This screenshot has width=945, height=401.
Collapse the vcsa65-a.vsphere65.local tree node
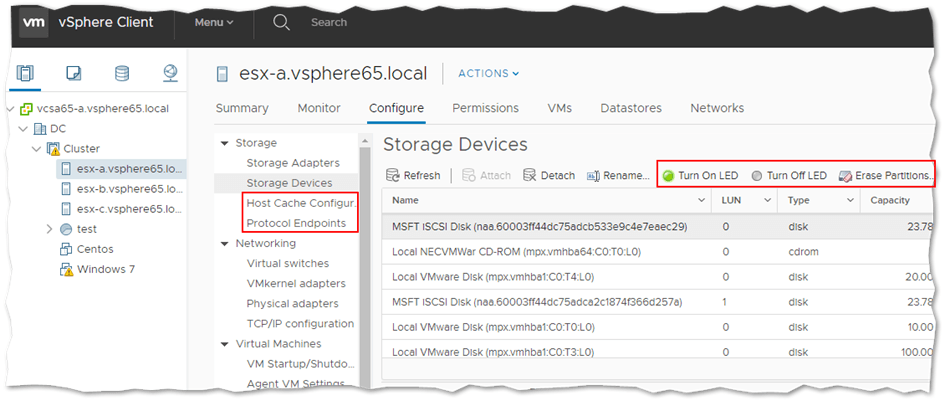[x=10, y=109]
